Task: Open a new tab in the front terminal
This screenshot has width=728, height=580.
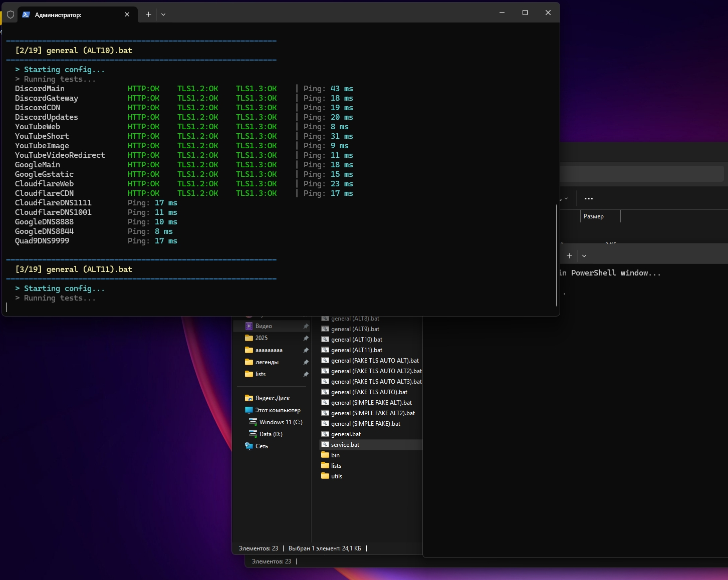Action: (x=148, y=15)
